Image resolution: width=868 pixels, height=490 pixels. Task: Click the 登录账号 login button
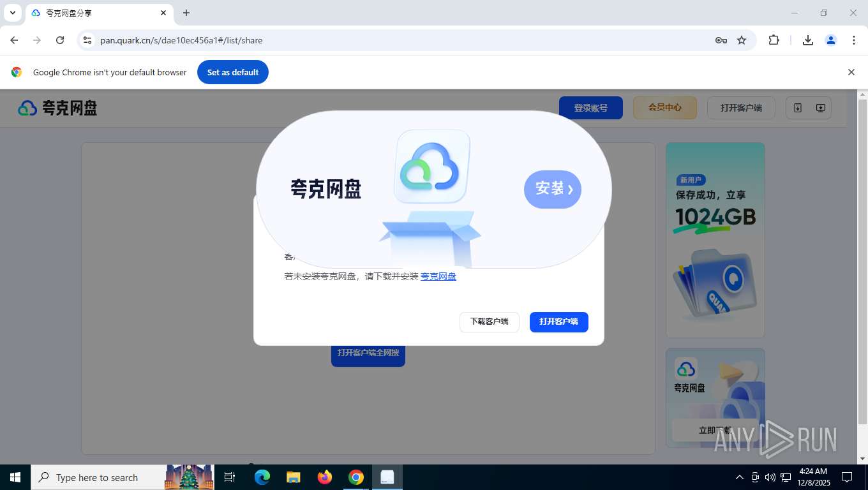tap(591, 108)
